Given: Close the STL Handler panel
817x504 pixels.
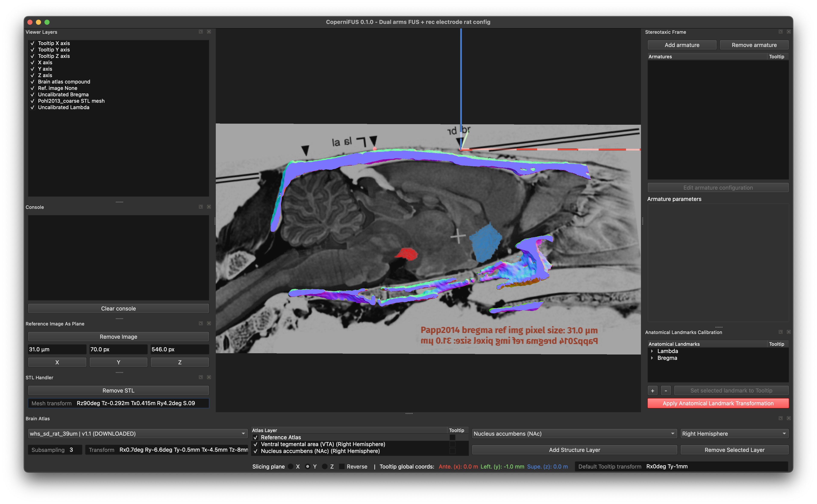Looking at the screenshot, I should pyautogui.click(x=209, y=377).
